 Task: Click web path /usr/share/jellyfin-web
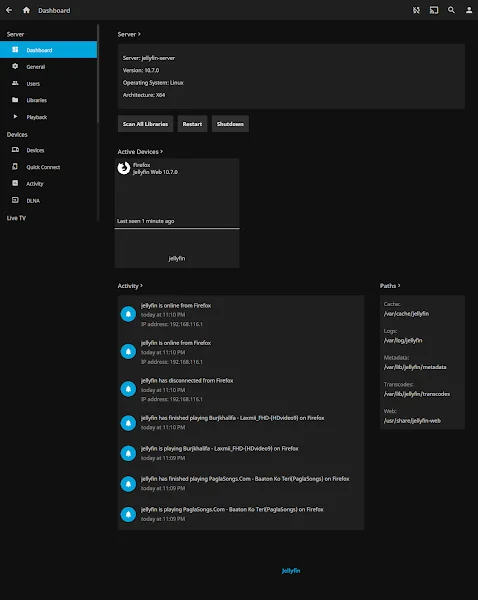(412, 421)
